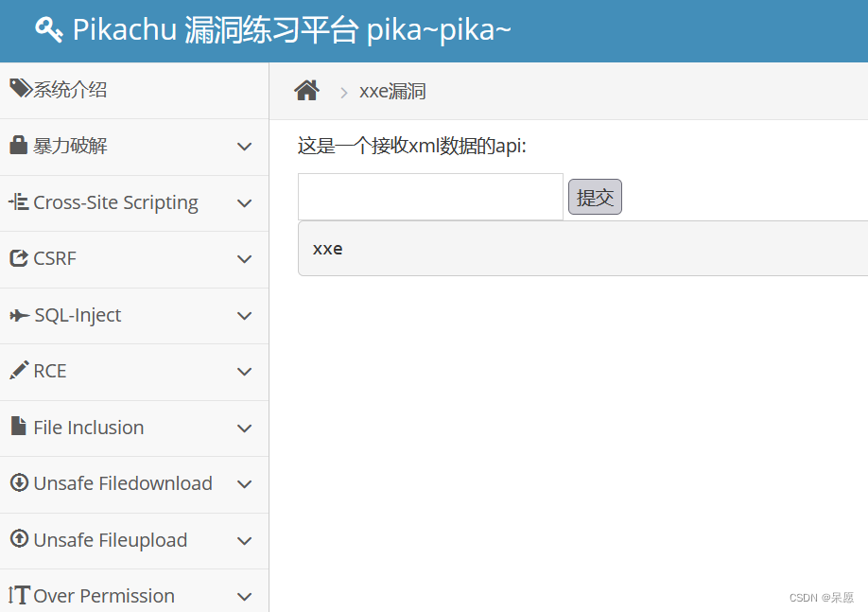Screen dimensions: 868x612
Task: Expand the Cross-Site Scripting section
Action: tap(244, 202)
